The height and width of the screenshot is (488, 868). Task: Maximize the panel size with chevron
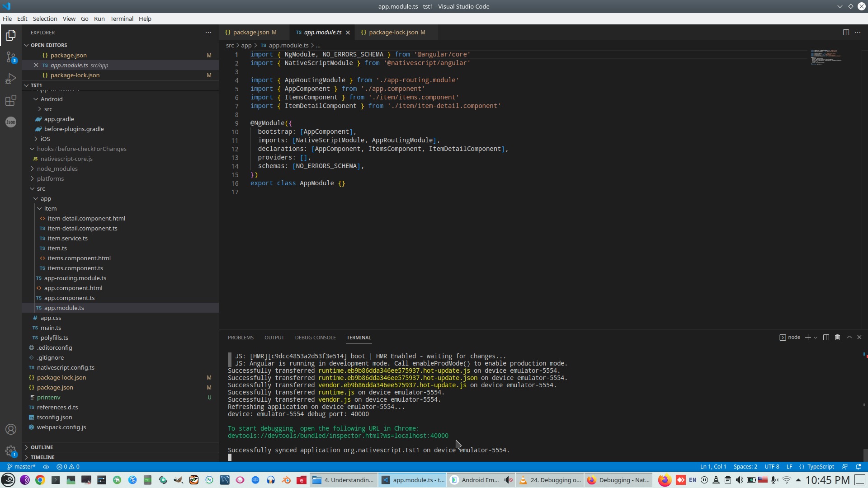[849, 338]
